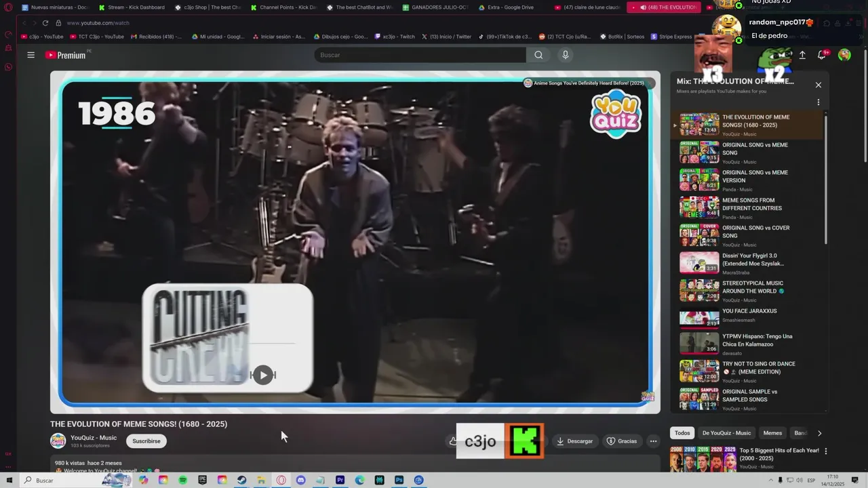The image size is (868, 488).
Task: Open the YouQuiz - Music channel avatar
Action: pyautogui.click(x=58, y=441)
